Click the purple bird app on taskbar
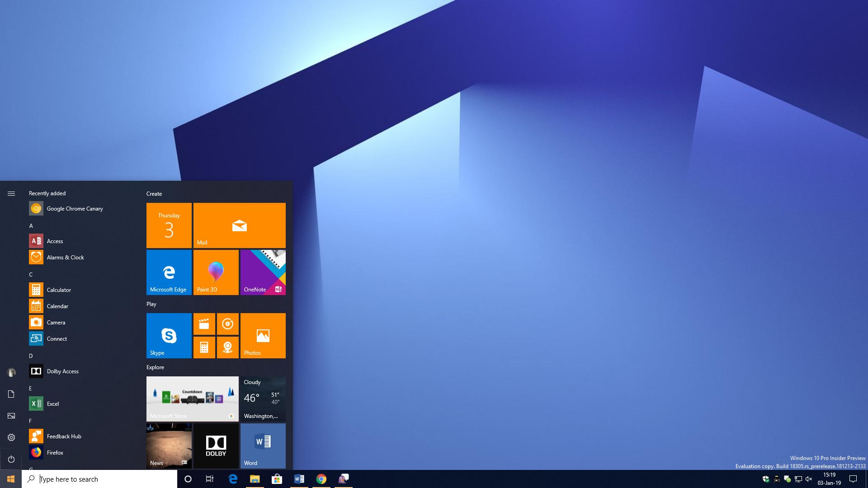Viewport: 868px width, 488px height. 343,479
